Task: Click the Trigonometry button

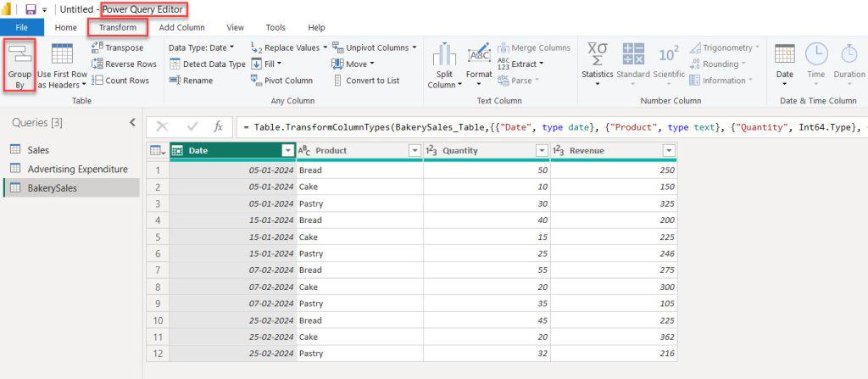Action: (x=724, y=47)
